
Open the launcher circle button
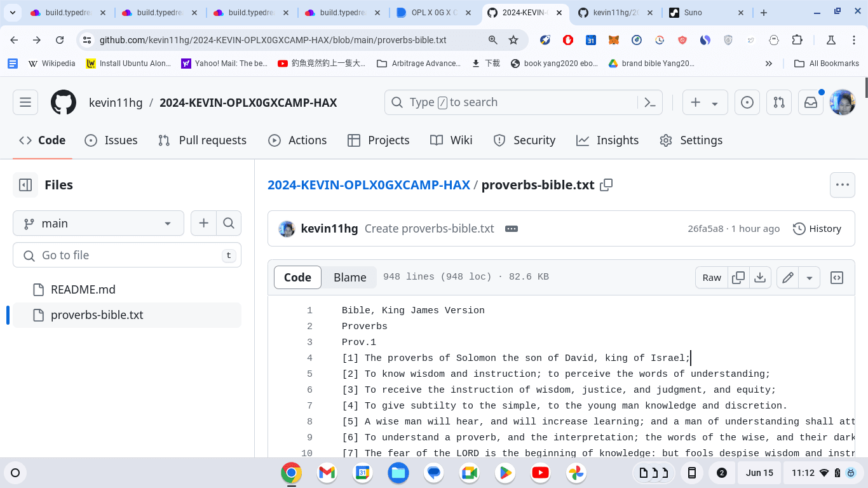(x=15, y=473)
